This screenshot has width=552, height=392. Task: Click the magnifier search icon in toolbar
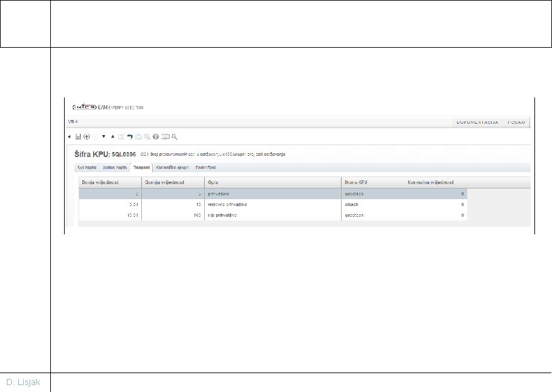coord(174,137)
